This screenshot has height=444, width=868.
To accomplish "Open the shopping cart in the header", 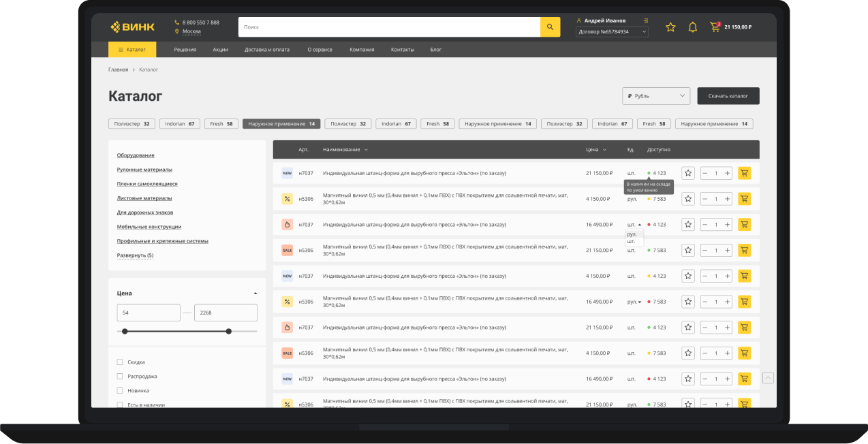I will coord(715,27).
